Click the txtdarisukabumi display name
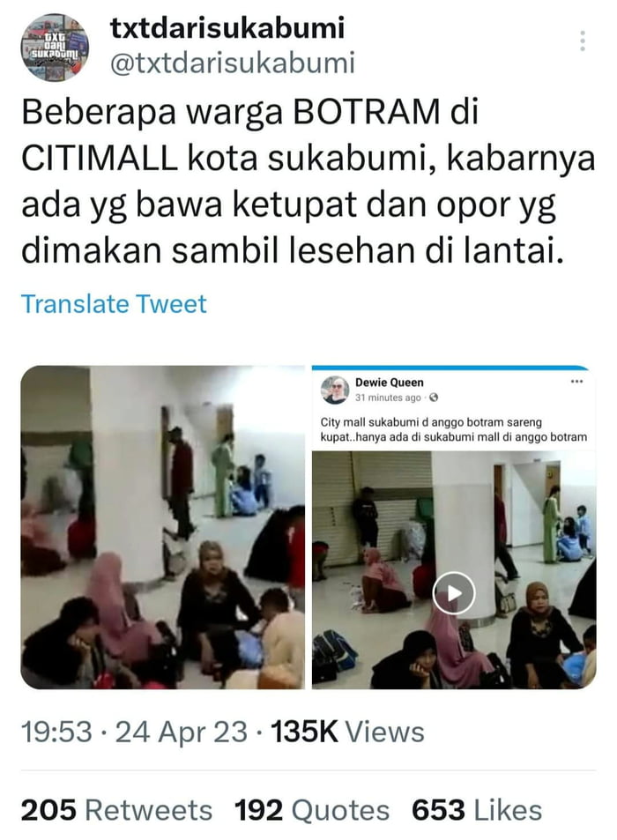 coord(227,27)
